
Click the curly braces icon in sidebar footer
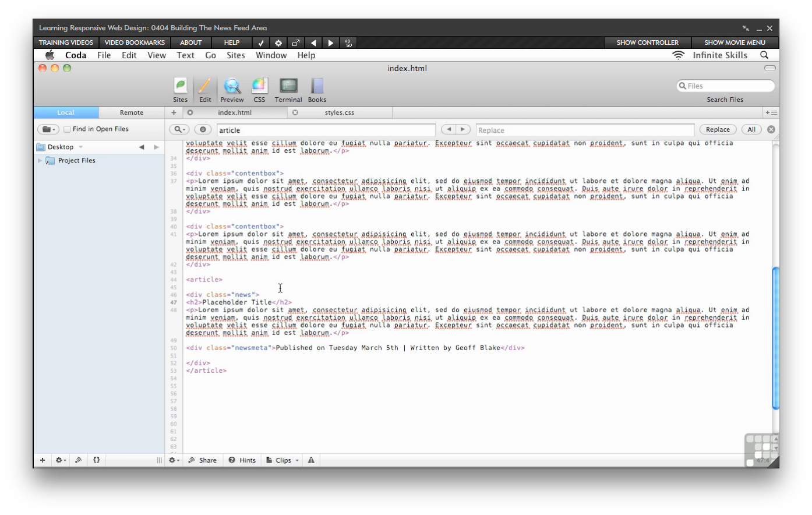tap(96, 460)
